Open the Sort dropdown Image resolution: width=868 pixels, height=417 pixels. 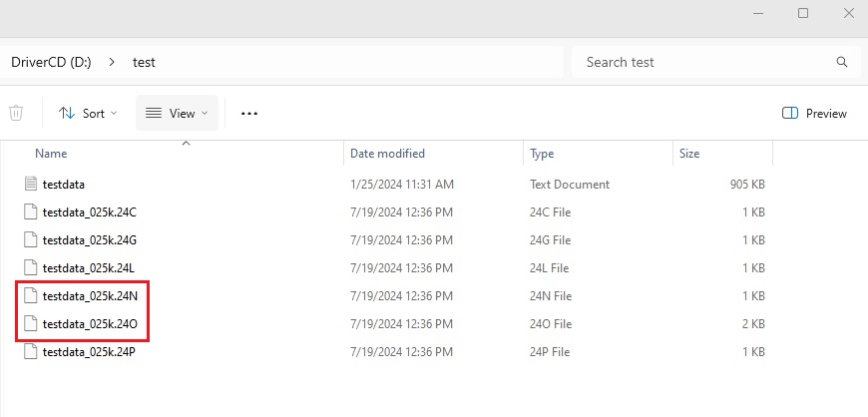point(88,114)
